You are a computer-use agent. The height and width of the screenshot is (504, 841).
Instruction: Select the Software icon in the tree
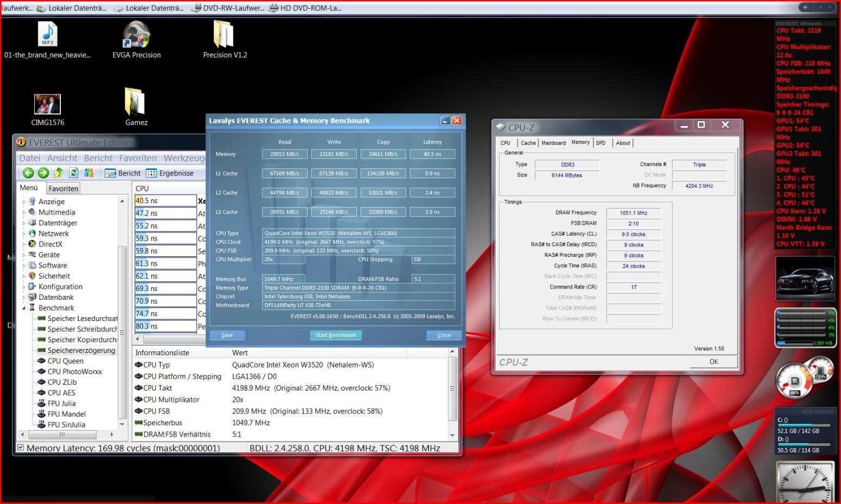(32, 265)
